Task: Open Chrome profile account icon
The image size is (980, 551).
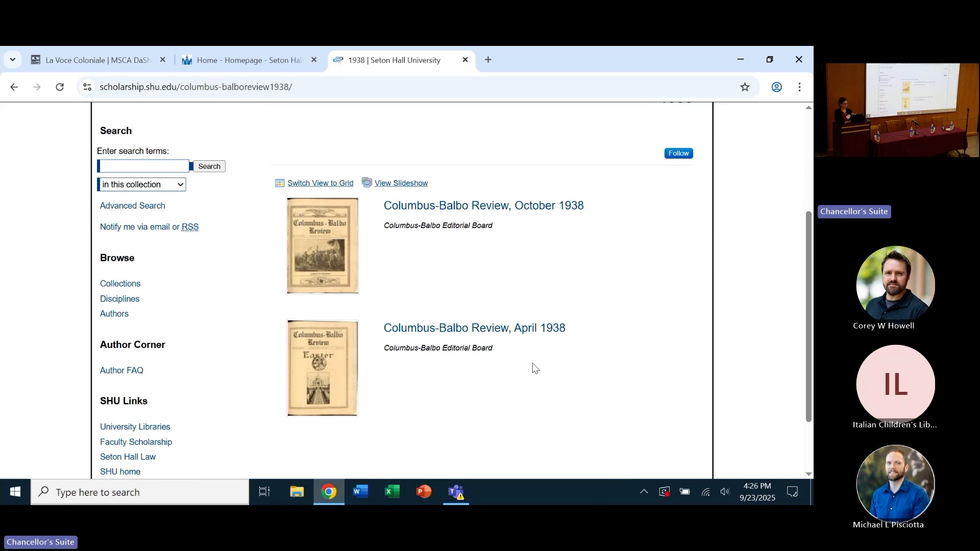Action: tap(776, 87)
